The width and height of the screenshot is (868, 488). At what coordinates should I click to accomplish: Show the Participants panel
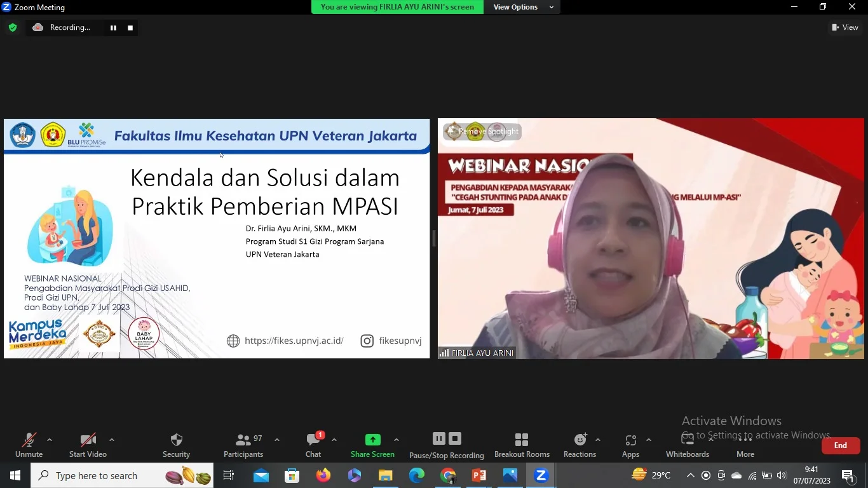point(243,445)
